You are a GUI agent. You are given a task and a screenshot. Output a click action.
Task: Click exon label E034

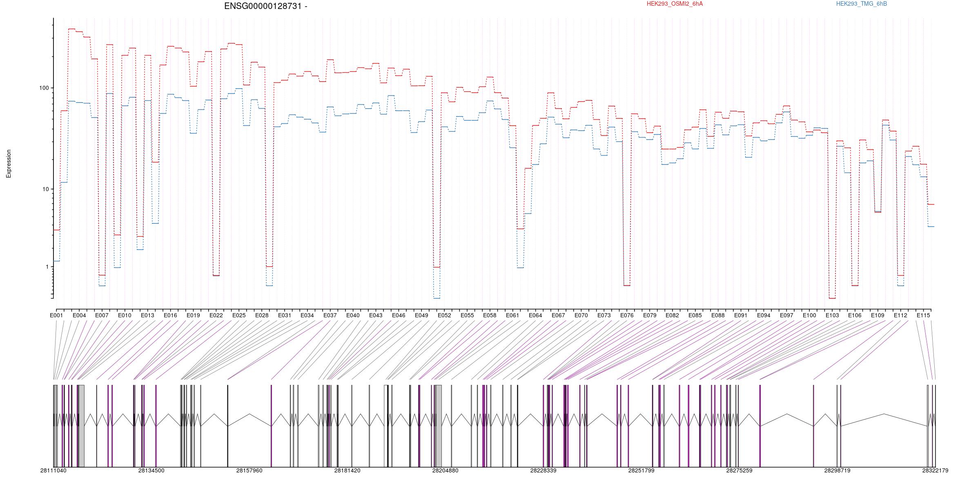coord(307,315)
